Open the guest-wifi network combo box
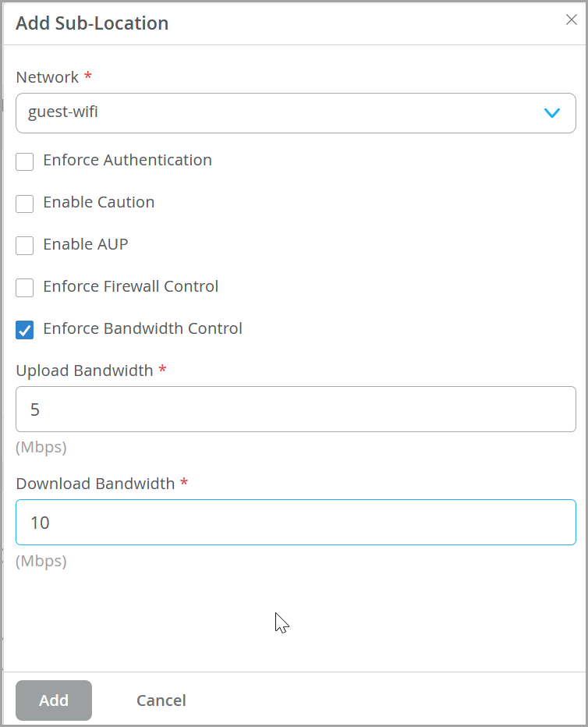The image size is (588, 727). 281,113
